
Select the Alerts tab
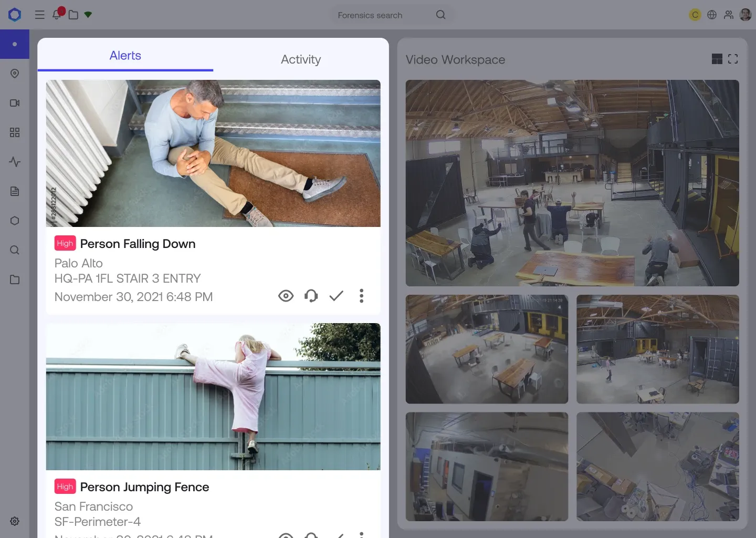click(x=125, y=55)
